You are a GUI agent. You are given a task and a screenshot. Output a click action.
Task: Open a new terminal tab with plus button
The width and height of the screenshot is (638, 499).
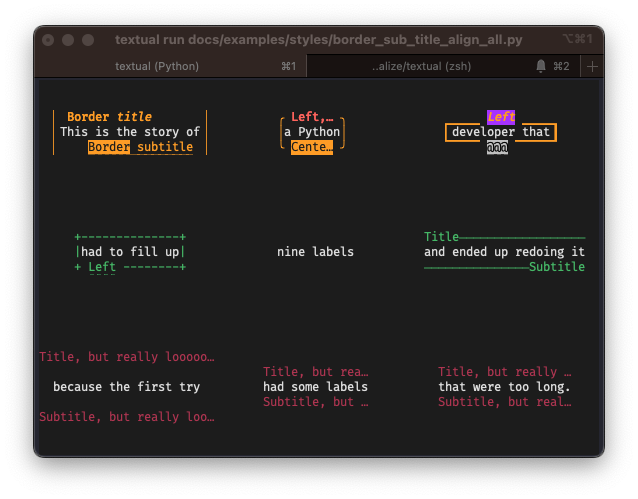pyautogui.click(x=592, y=66)
